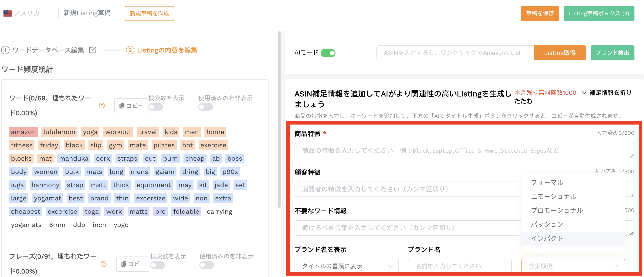Click the cork word tag
644x277 pixels.
103,159
